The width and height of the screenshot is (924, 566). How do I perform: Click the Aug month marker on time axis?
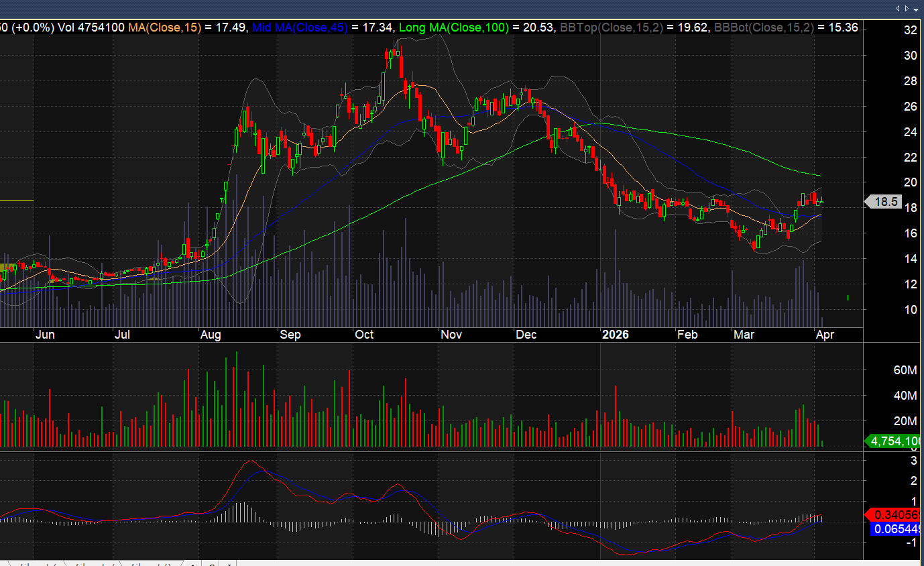[211, 335]
